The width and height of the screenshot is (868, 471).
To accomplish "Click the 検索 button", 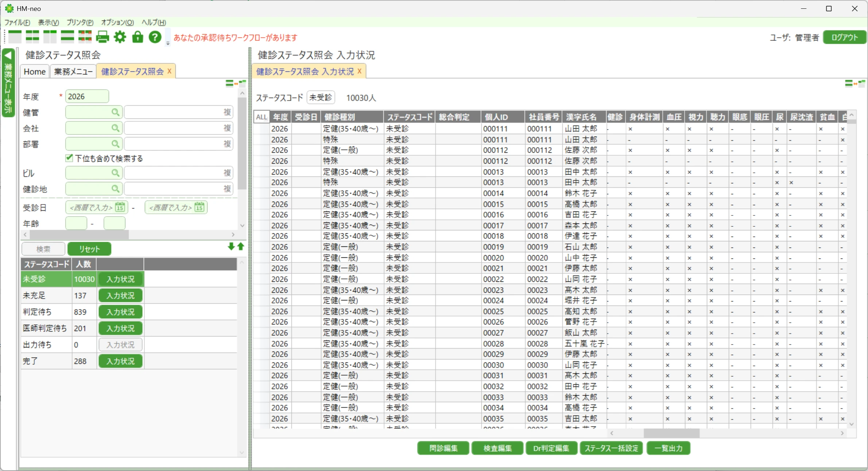I will coord(43,249).
